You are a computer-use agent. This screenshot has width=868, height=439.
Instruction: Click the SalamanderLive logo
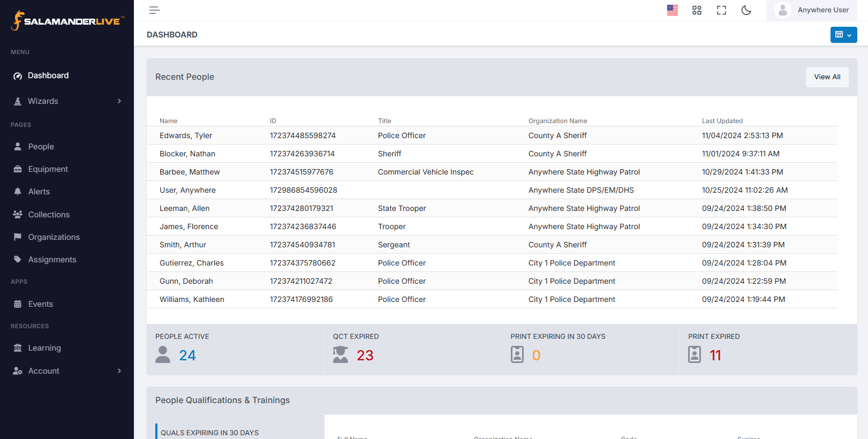(67, 21)
